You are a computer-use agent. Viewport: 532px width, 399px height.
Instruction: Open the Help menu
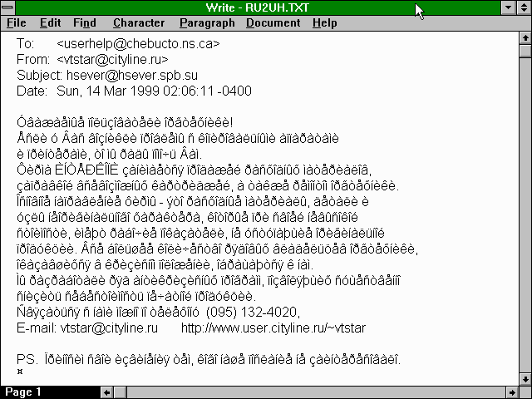(324, 23)
